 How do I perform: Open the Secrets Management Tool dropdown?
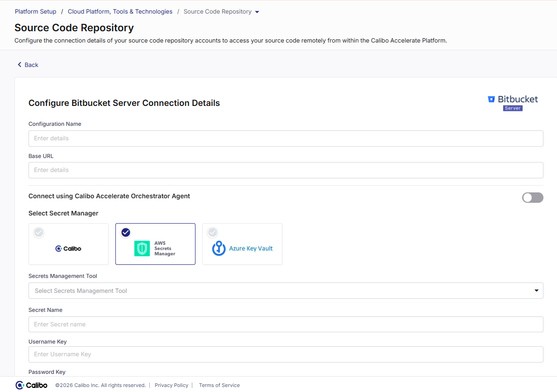286,291
